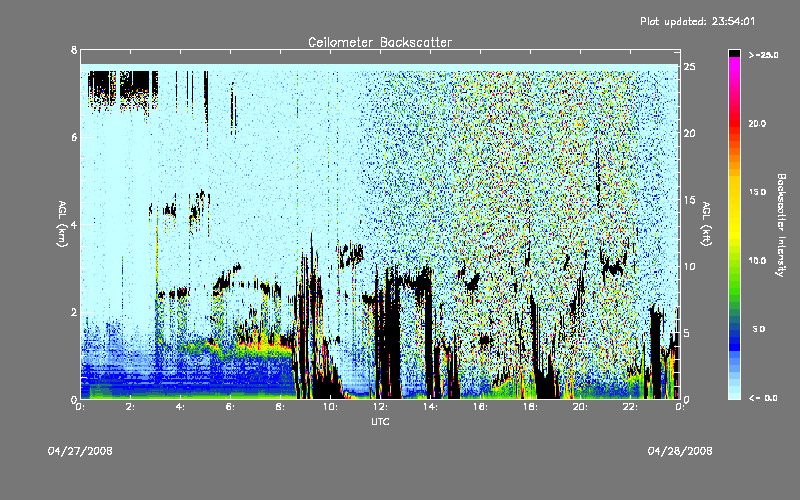800x500 pixels.
Task: Click the "10.0" colorbar tick label
Action: 757,260
